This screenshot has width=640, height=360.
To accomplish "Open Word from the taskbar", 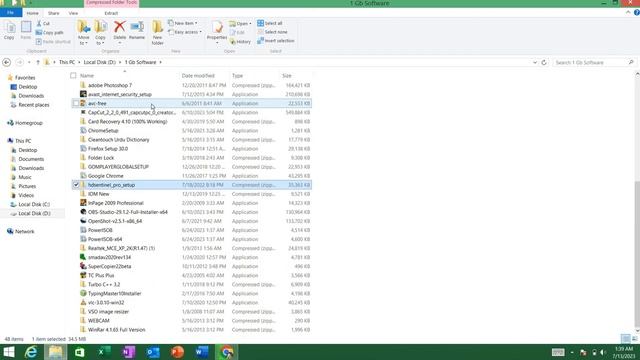I will pos(202,352).
